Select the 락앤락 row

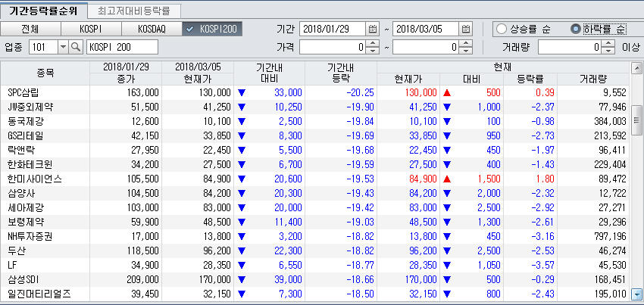pos(314,151)
